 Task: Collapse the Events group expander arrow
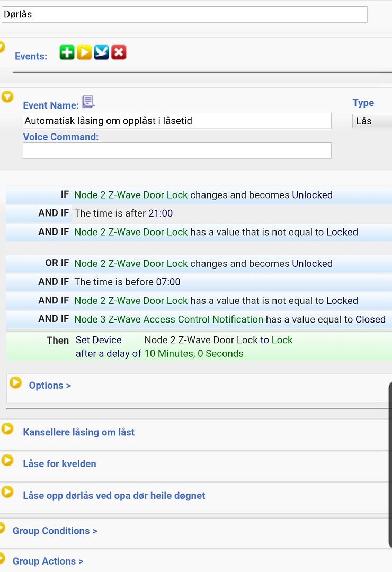2,47
